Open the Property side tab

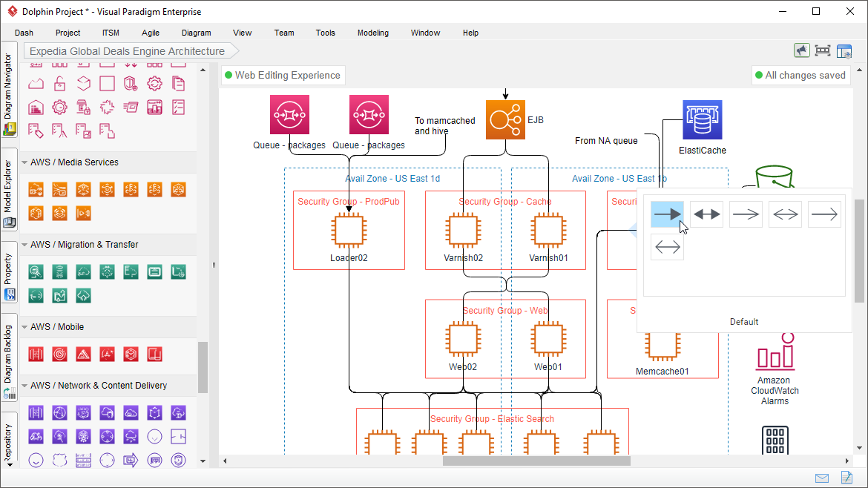[x=9, y=274]
